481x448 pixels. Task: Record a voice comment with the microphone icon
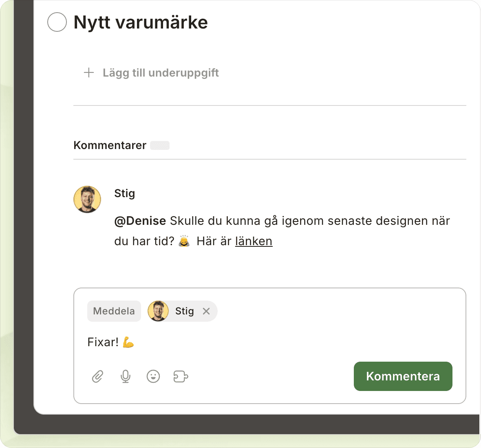point(126,376)
